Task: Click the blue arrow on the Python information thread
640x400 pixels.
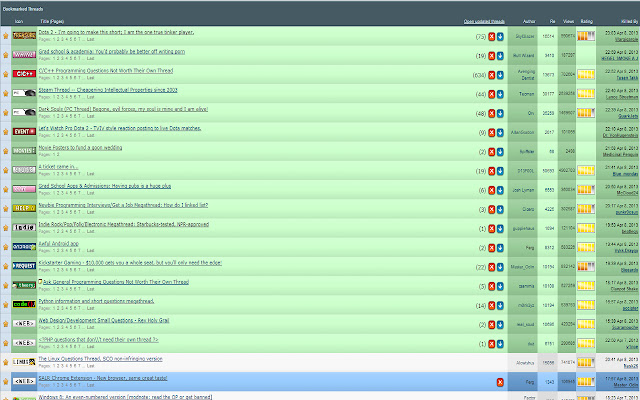Action: coord(498,304)
